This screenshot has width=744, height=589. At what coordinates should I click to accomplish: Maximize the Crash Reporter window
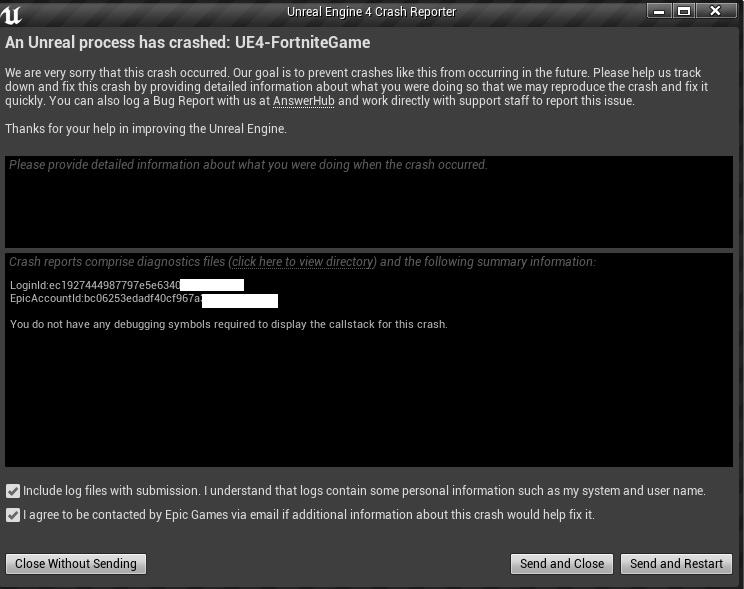click(684, 11)
